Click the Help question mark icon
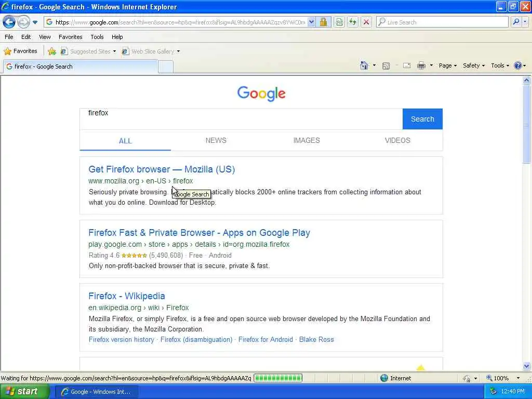532x399 pixels. pos(518,65)
